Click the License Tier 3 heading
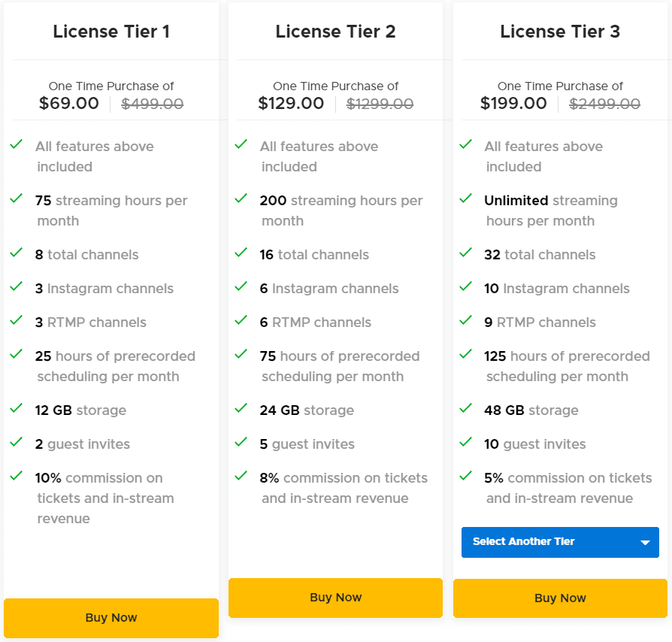Screen dimensions: 672x642 [x=560, y=32]
